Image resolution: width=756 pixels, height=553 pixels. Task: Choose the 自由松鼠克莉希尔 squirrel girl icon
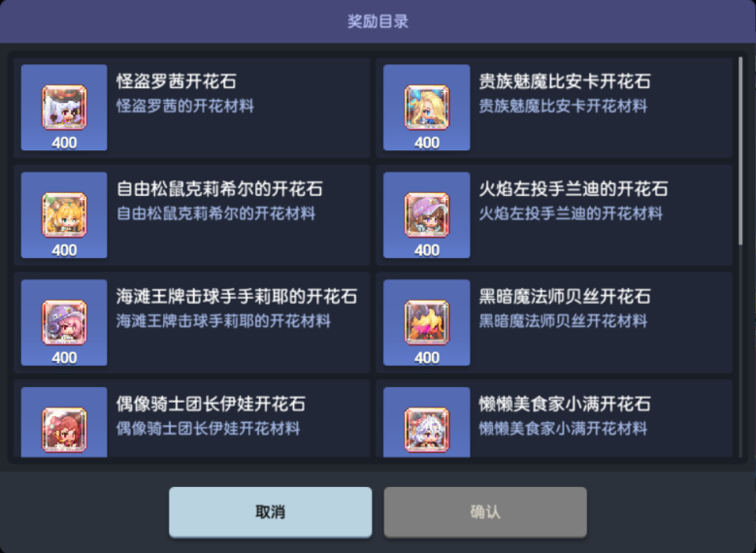point(64,215)
